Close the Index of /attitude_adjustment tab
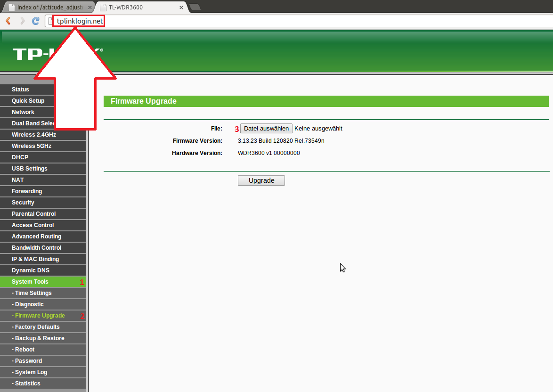 [x=89, y=8]
